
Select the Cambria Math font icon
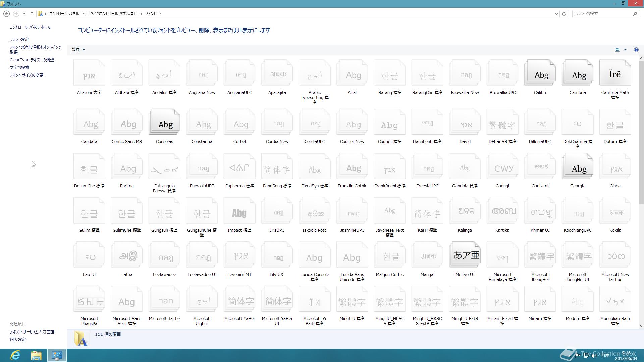coord(615,73)
